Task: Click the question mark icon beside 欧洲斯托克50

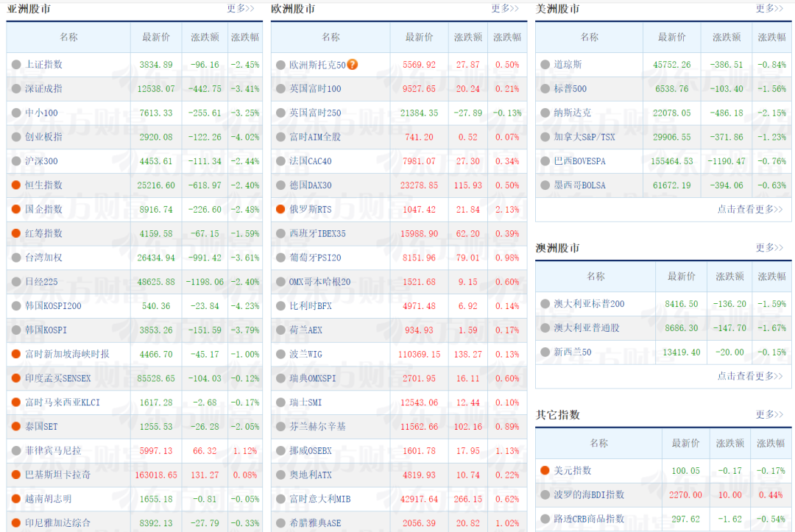Action: (353, 65)
